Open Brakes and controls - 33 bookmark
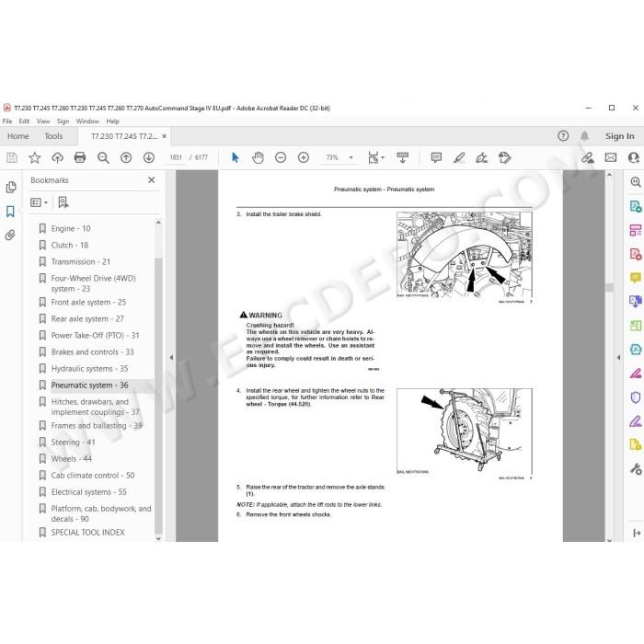Image resolution: width=644 pixels, height=644 pixels. click(x=92, y=352)
